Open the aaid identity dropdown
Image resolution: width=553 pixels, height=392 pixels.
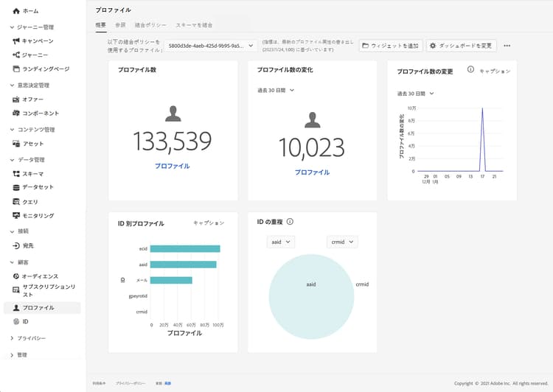(280, 242)
